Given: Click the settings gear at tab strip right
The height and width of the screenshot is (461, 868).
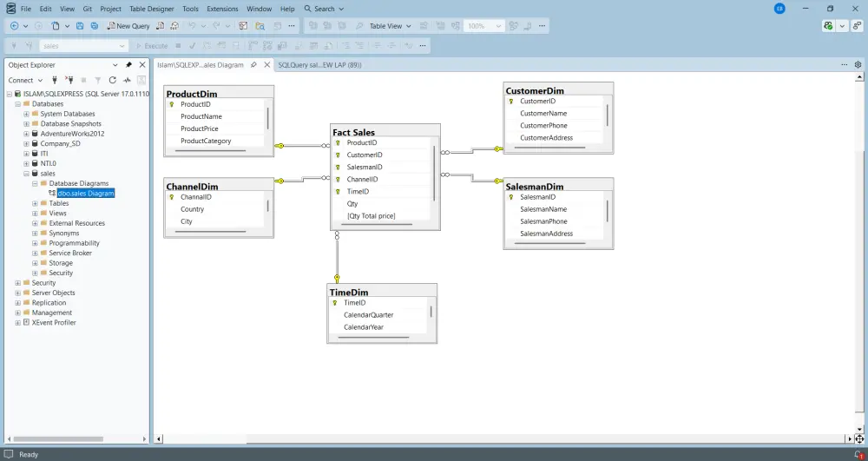Looking at the screenshot, I should [858, 65].
